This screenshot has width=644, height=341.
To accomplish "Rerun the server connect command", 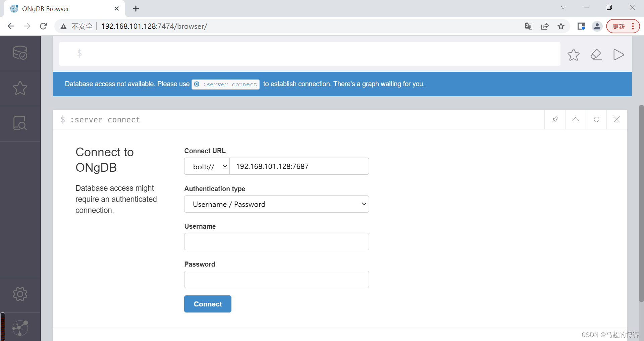I will (x=596, y=119).
